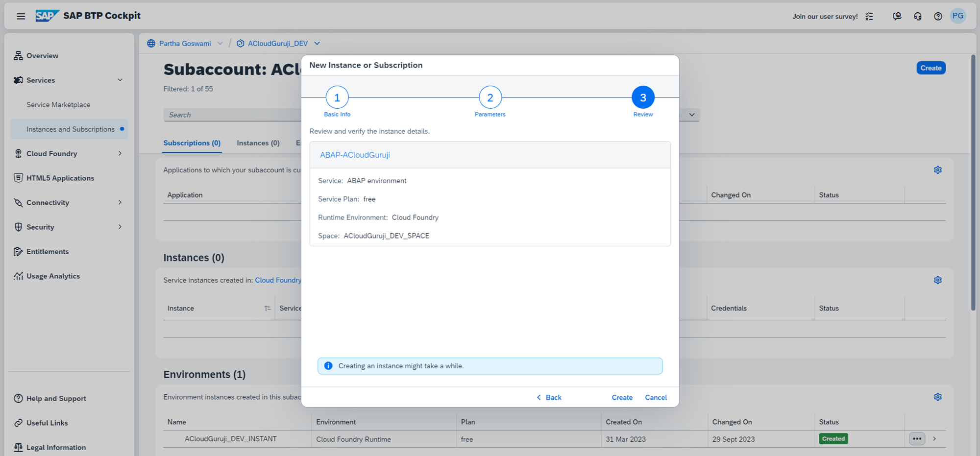Screen dimensions: 980x456
Task: Collapse the Services sidebar section
Action: 120,80
